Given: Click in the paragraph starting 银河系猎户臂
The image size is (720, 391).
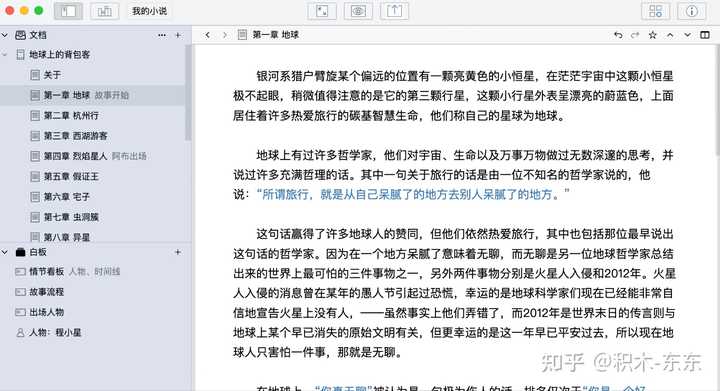Looking at the screenshot, I should tap(454, 95).
